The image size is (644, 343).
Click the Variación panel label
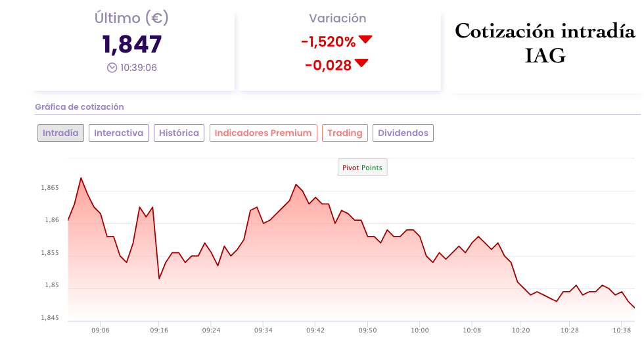point(337,18)
